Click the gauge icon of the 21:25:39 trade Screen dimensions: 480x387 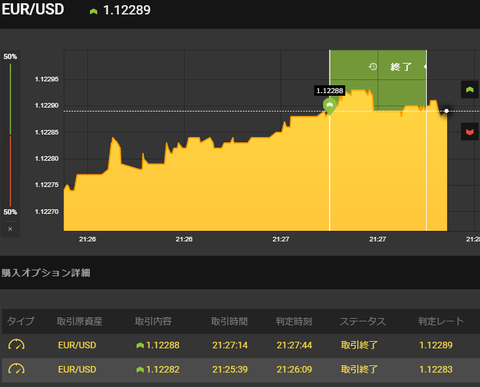pyautogui.click(x=16, y=369)
